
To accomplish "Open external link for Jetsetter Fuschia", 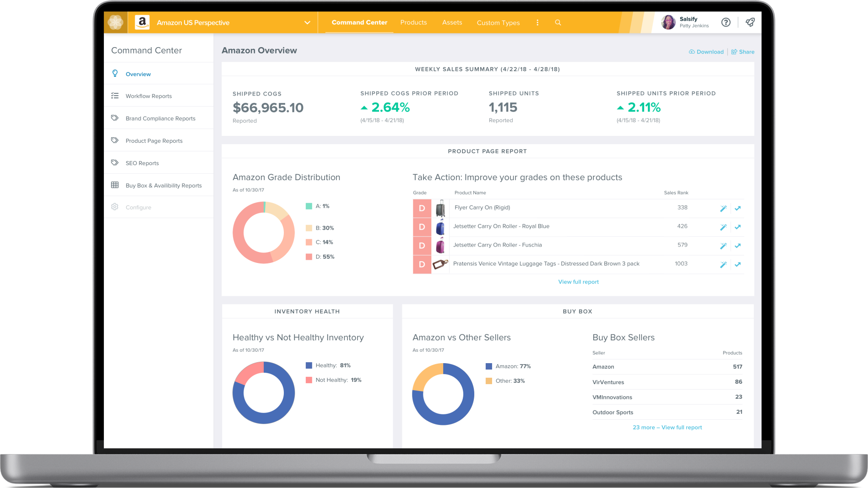I will (738, 246).
